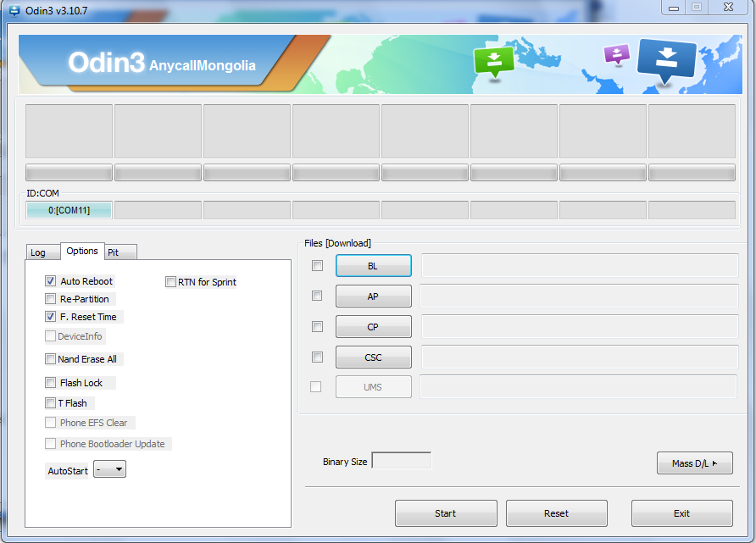Click the green download icon in banner
This screenshot has height=543, width=756.
click(x=494, y=63)
